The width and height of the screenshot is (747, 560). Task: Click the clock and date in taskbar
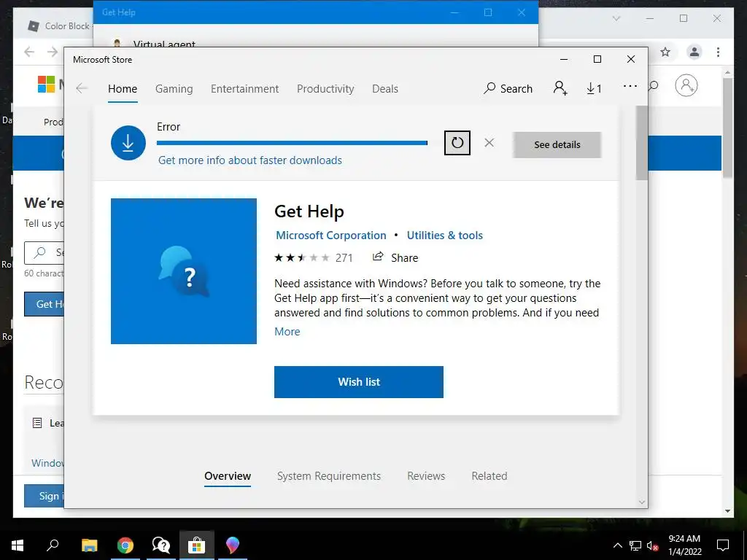click(x=684, y=545)
